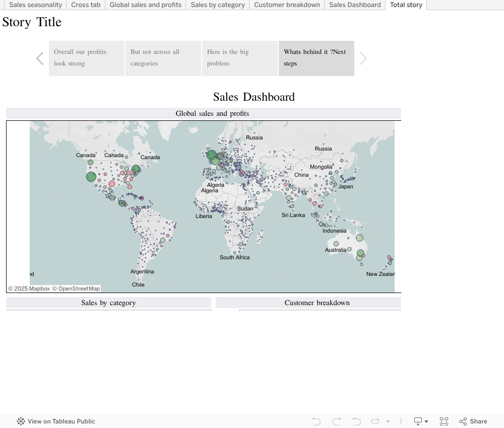
Task: Advance with the next story arrow
Action: pyautogui.click(x=363, y=58)
